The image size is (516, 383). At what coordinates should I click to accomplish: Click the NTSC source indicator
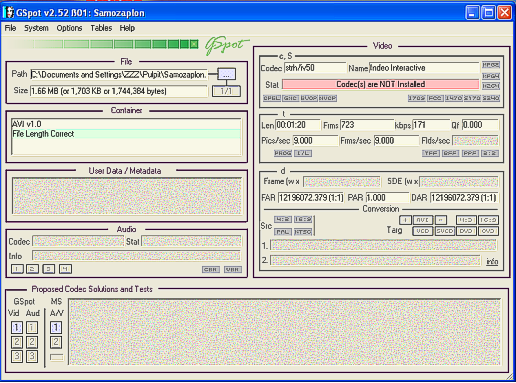click(303, 232)
